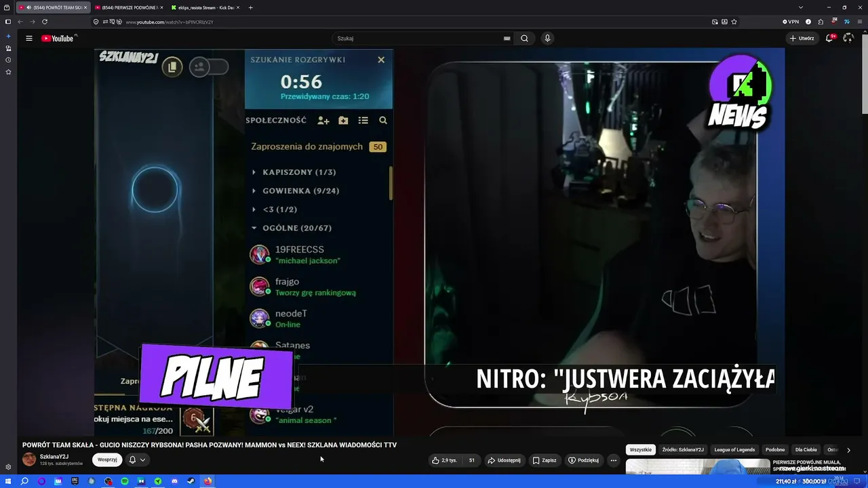Open Spotify from the taskbar
This screenshot has width=868, height=488.
click(x=125, y=481)
